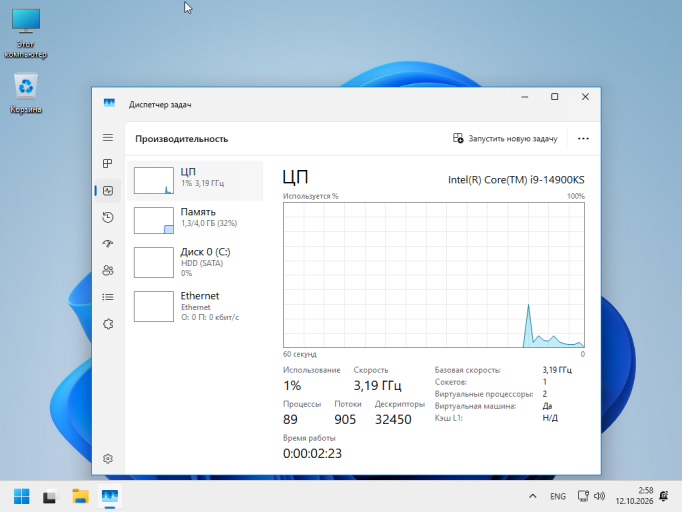Click the network tray icon
The image size is (682, 512).
click(x=583, y=496)
